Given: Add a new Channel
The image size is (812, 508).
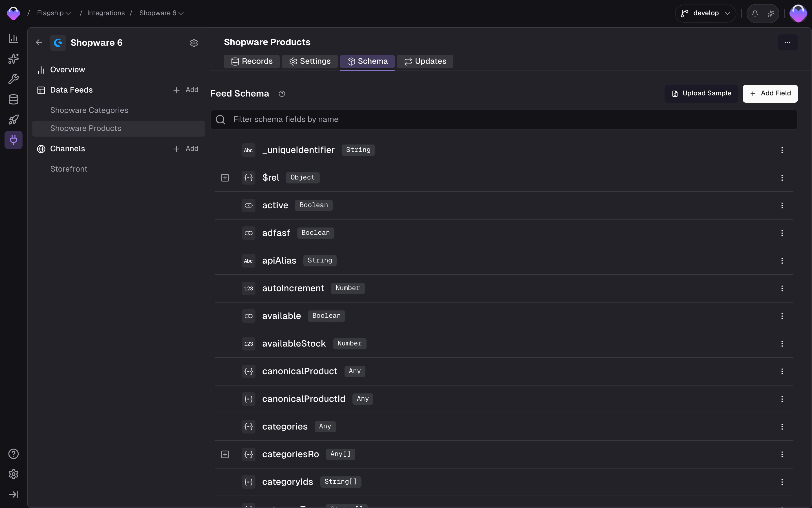Looking at the screenshot, I should click(x=186, y=149).
